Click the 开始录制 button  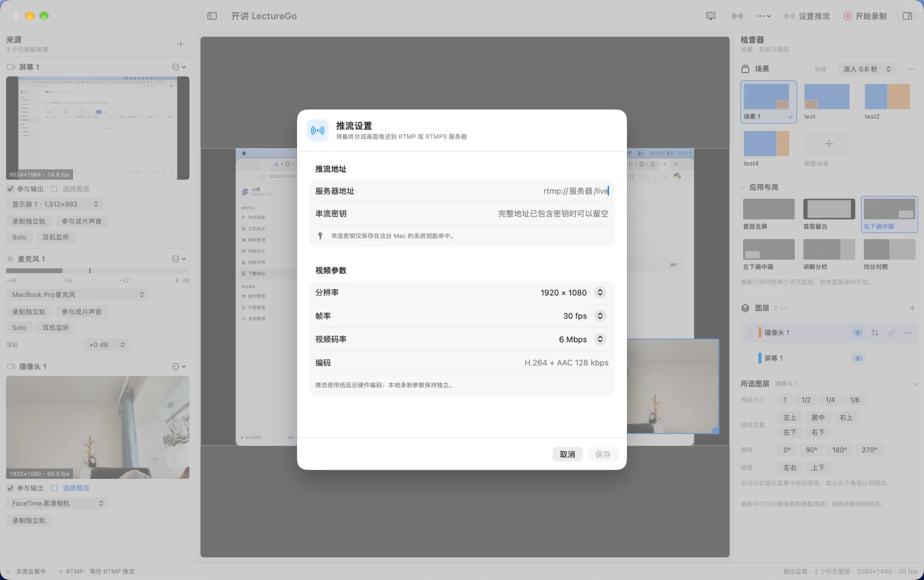865,16
